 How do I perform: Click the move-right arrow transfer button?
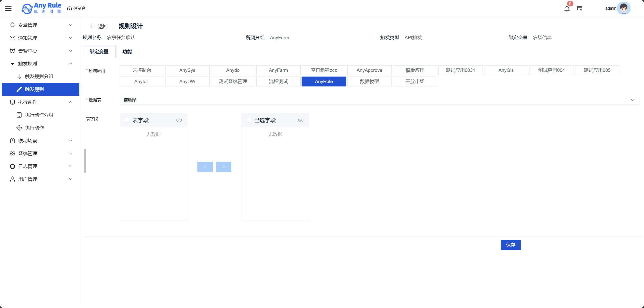(x=224, y=167)
